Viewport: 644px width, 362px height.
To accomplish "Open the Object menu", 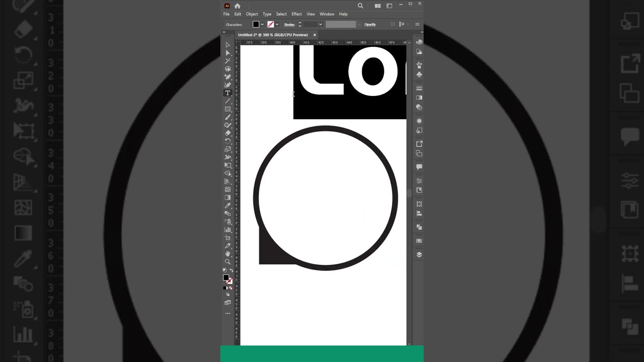I will [252, 14].
